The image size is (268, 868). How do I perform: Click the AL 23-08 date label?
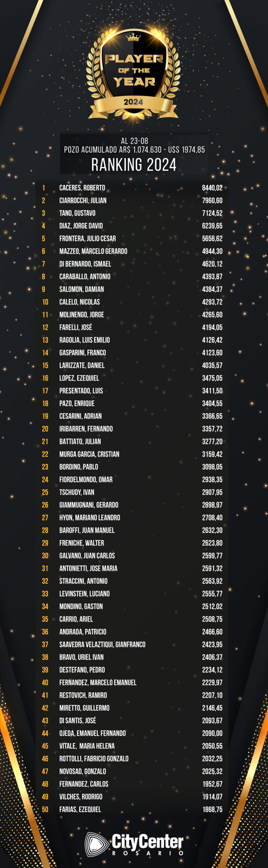click(135, 141)
